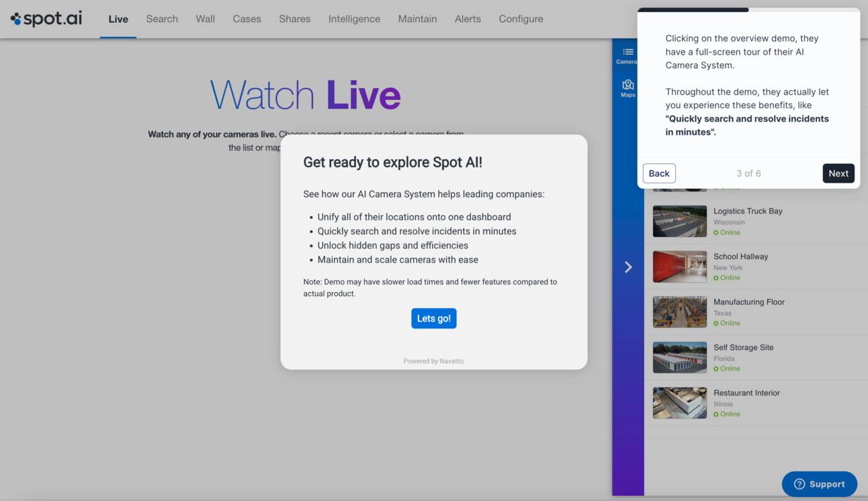Screen dimensions: 868x501
Task: Click the Logistics Truck Bay camera name
Action: (748, 211)
